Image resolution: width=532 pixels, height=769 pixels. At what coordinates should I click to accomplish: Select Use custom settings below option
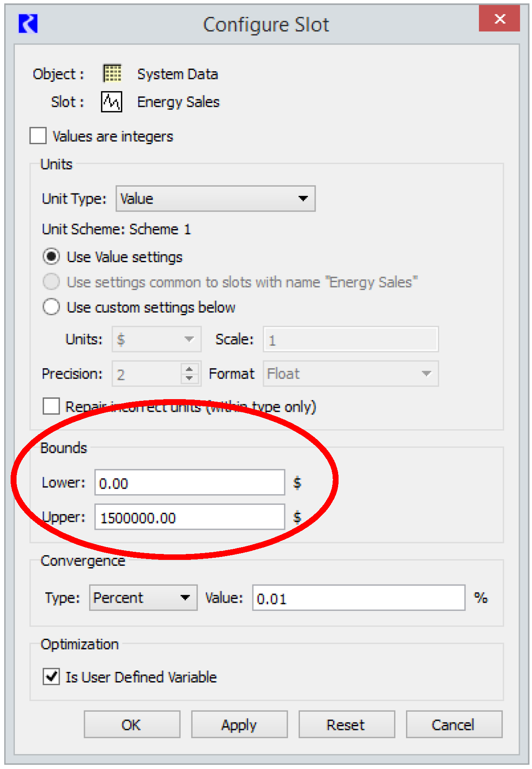[x=51, y=307]
